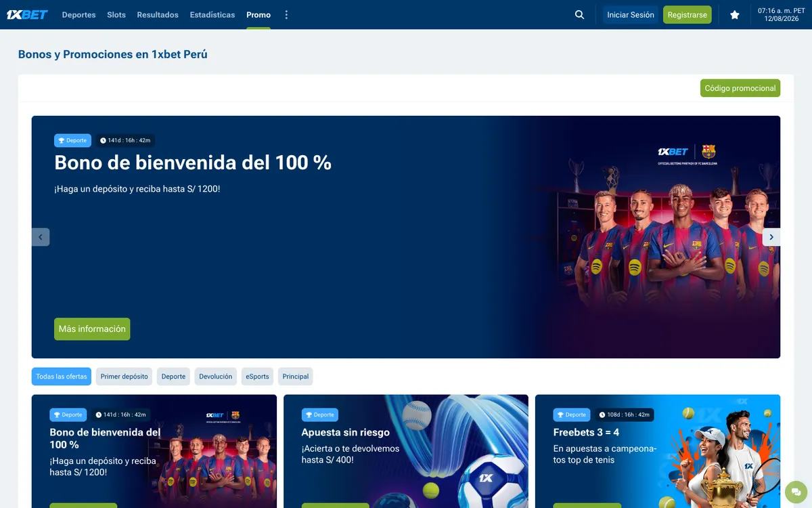812x508 pixels.
Task: Open Deportes menu item
Action: [x=79, y=14]
